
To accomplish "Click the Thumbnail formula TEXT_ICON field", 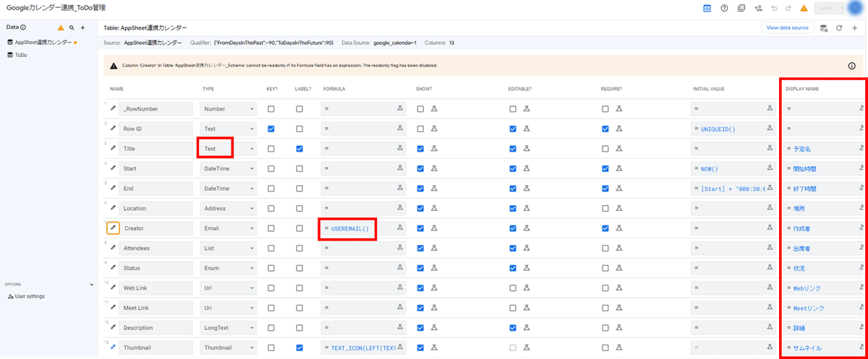I will [363, 347].
